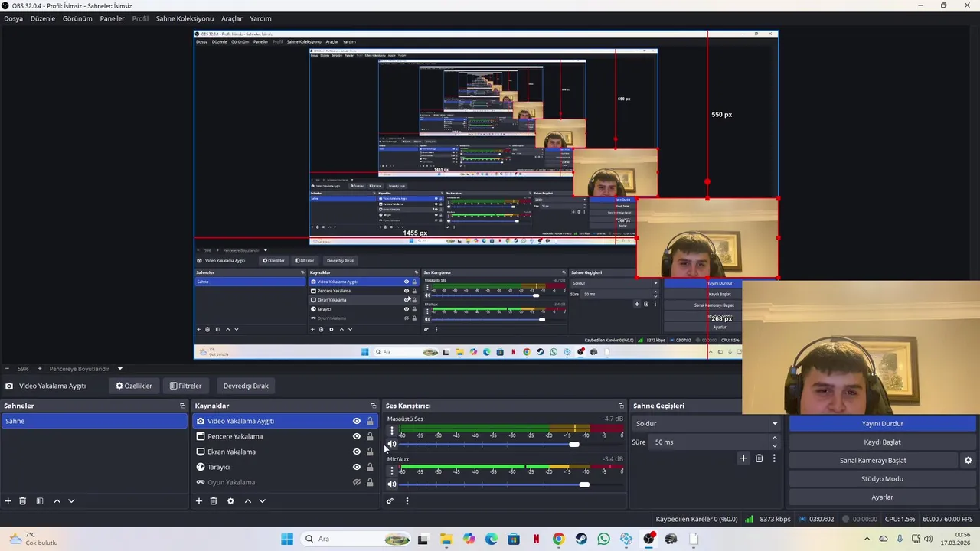Move scene down arrow in Sahneler panel

(x=71, y=500)
